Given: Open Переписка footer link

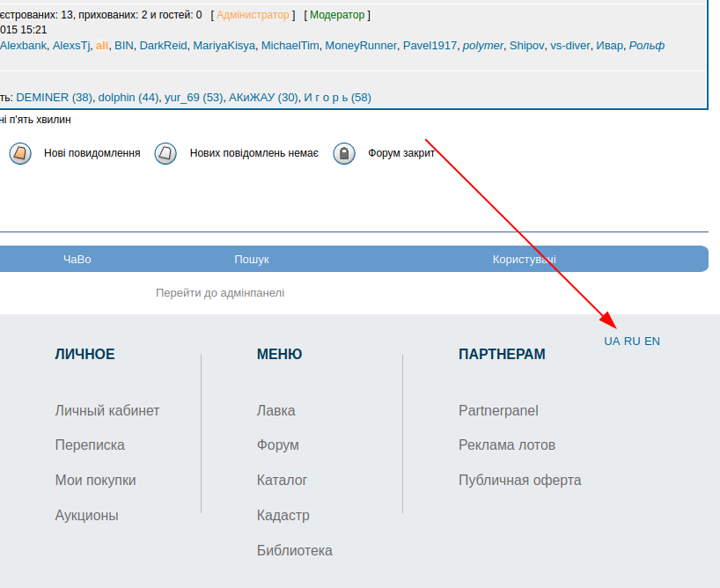Looking at the screenshot, I should point(90,445).
